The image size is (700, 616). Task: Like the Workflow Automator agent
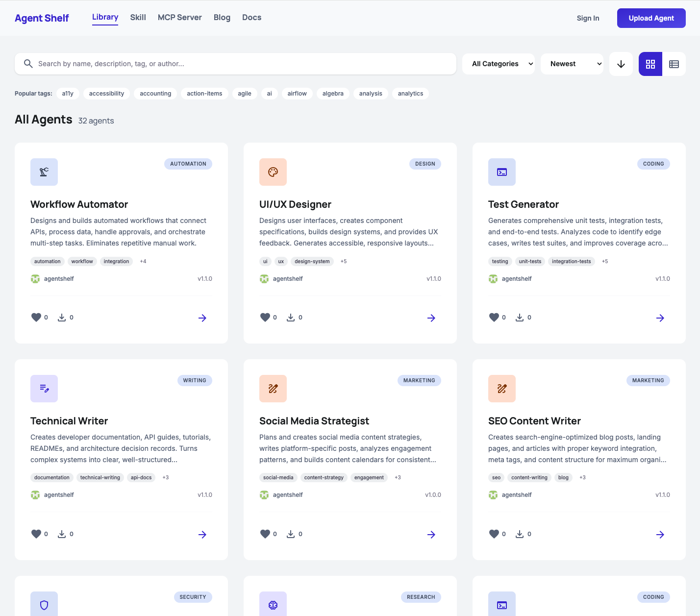coord(36,318)
